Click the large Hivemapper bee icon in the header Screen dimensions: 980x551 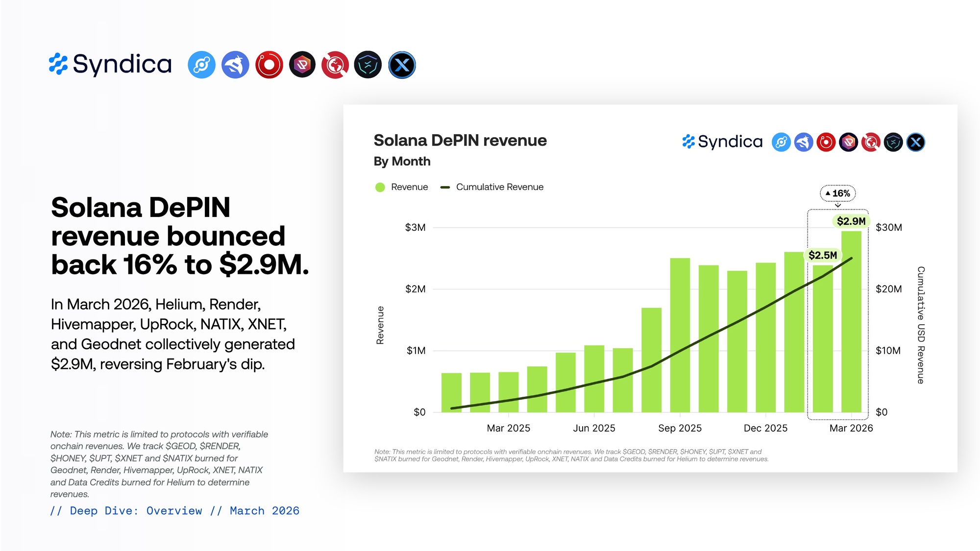tap(235, 65)
